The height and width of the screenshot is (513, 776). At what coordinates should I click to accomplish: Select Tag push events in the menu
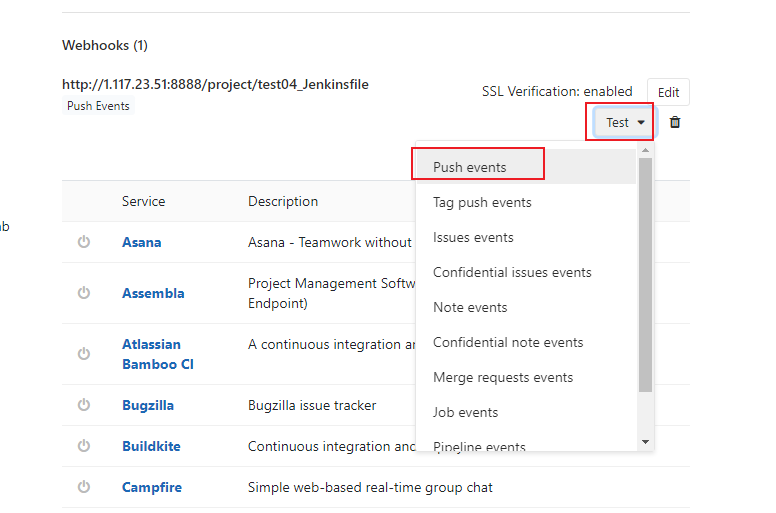point(526,202)
